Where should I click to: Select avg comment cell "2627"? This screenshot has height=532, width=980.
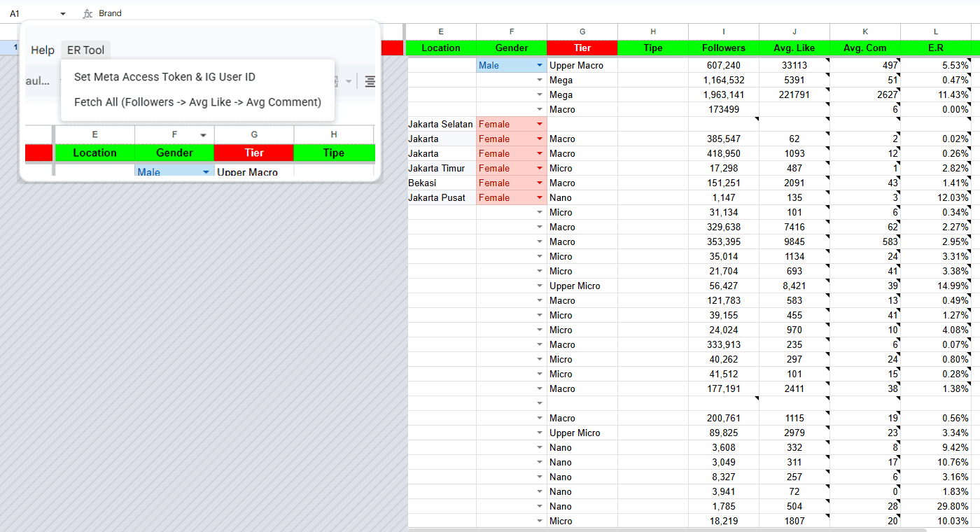point(865,94)
